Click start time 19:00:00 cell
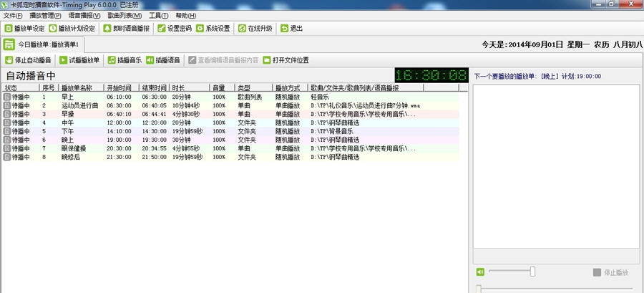This screenshot has width=644, height=293. click(119, 140)
